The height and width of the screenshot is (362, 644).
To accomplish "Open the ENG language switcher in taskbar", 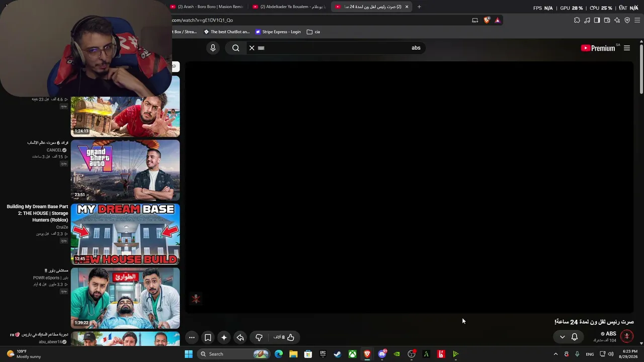I will coord(590,354).
